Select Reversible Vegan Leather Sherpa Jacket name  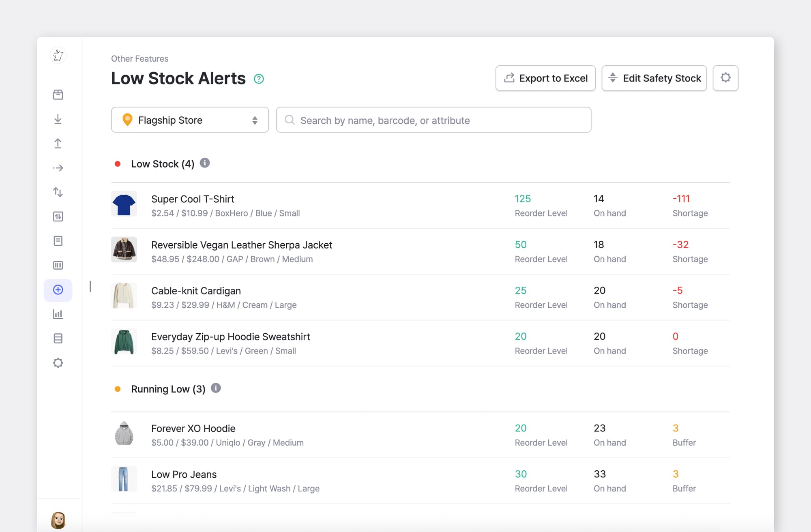tap(242, 245)
